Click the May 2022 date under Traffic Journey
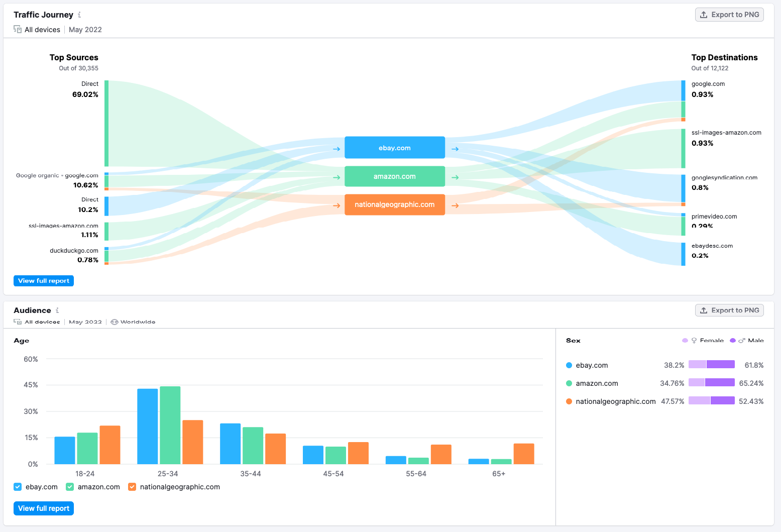The image size is (781, 532). coord(85,30)
